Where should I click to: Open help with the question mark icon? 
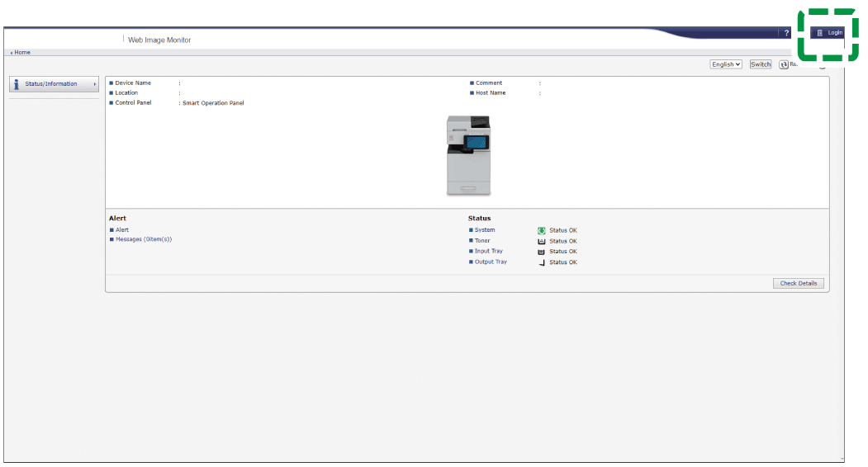(786, 33)
